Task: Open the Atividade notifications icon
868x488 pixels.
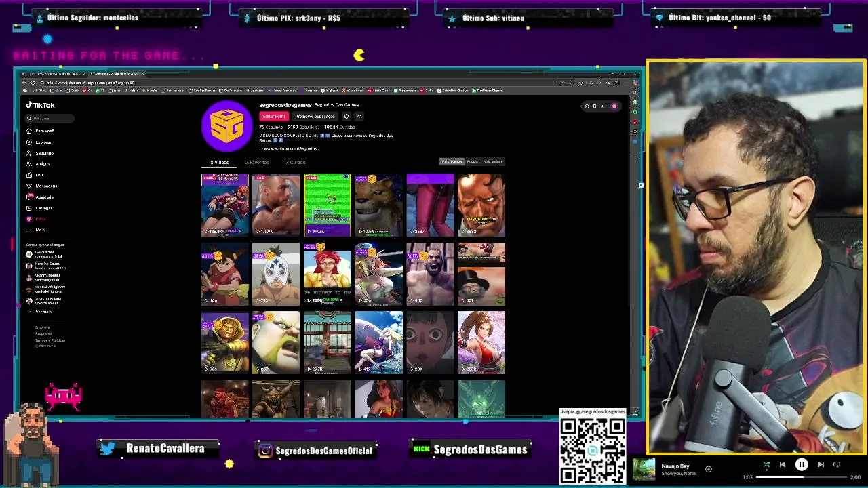Action: coord(29,197)
